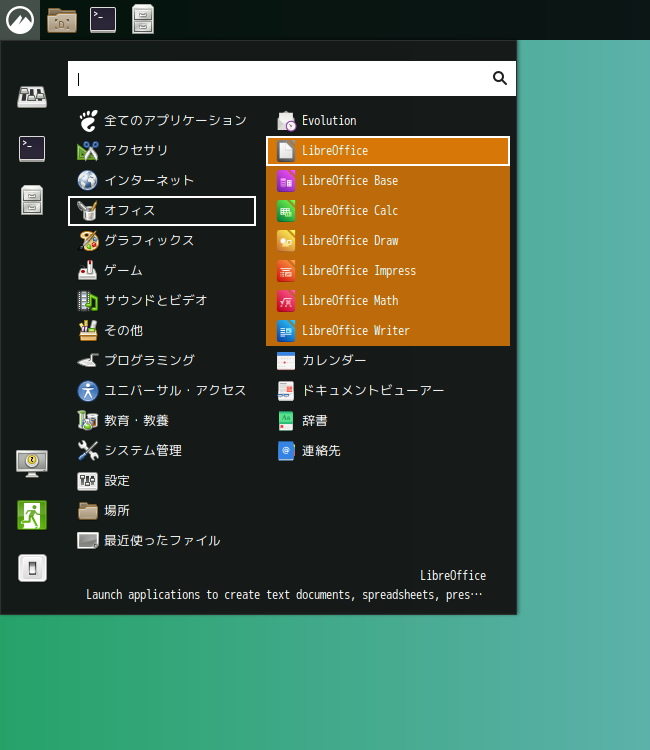Launch ドキュメントビューアー
Screen dimensions: 650x750
pos(372,391)
